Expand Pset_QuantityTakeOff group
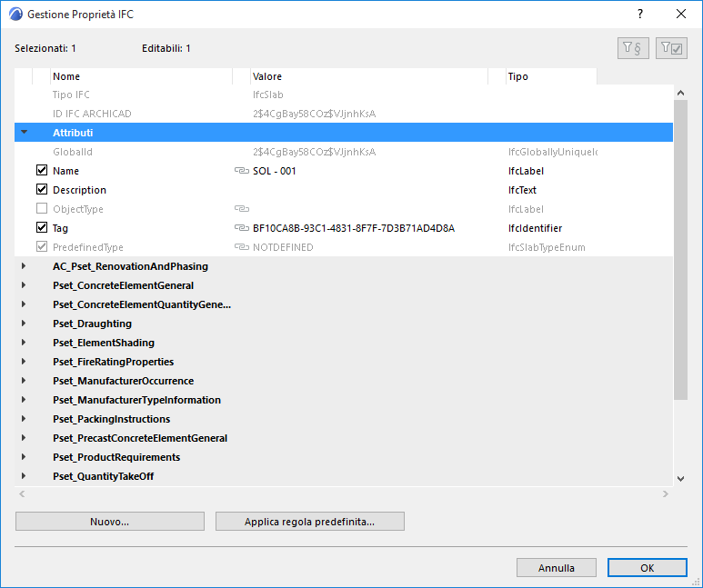703x588 pixels. pyautogui.click(x=24, y=476)
